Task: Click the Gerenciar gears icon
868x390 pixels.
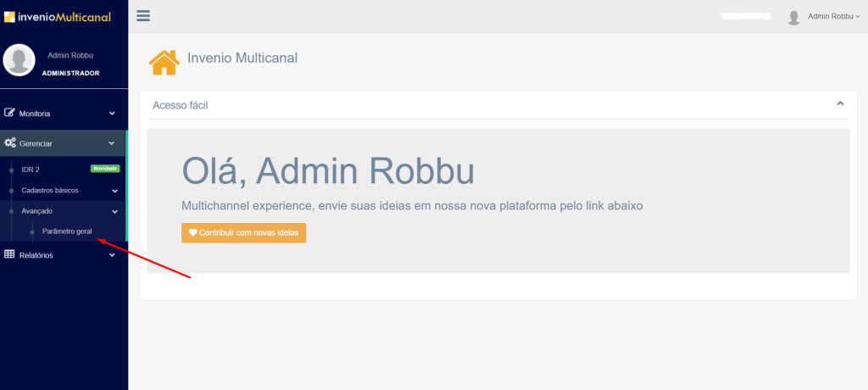Action: click(10, 143)
